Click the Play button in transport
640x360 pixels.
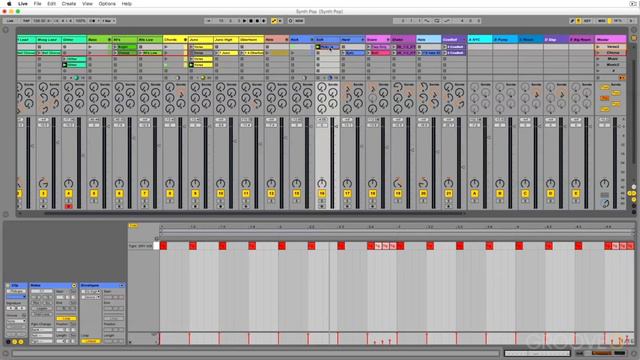click(x=244, y=20)
